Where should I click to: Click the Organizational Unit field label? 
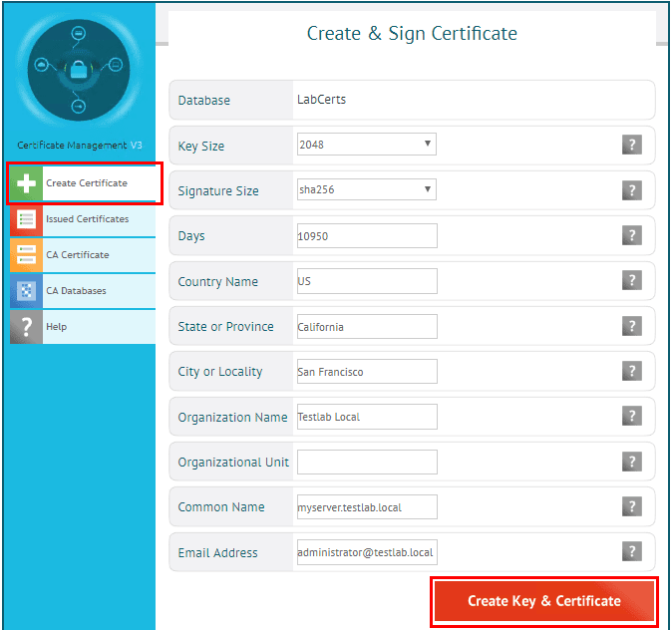click(x=233, y=463)
